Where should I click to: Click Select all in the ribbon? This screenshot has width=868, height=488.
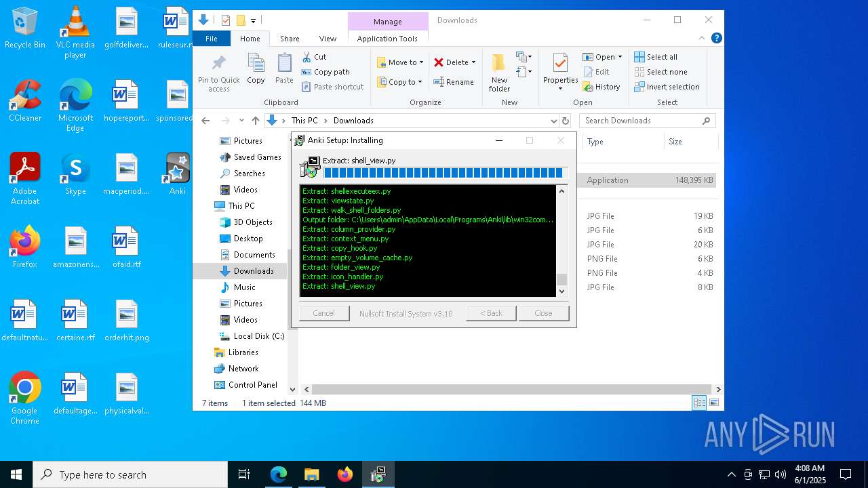pyautogui.click(x=656, y=57)
